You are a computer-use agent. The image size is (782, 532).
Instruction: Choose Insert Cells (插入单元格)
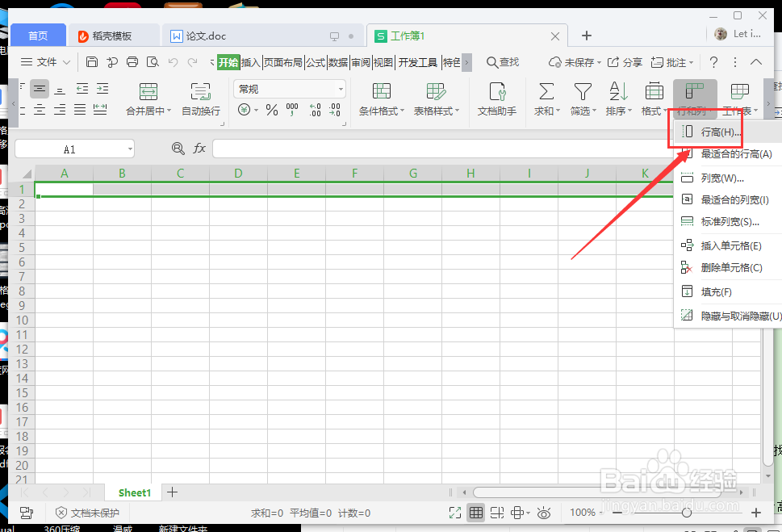[726, 246]
